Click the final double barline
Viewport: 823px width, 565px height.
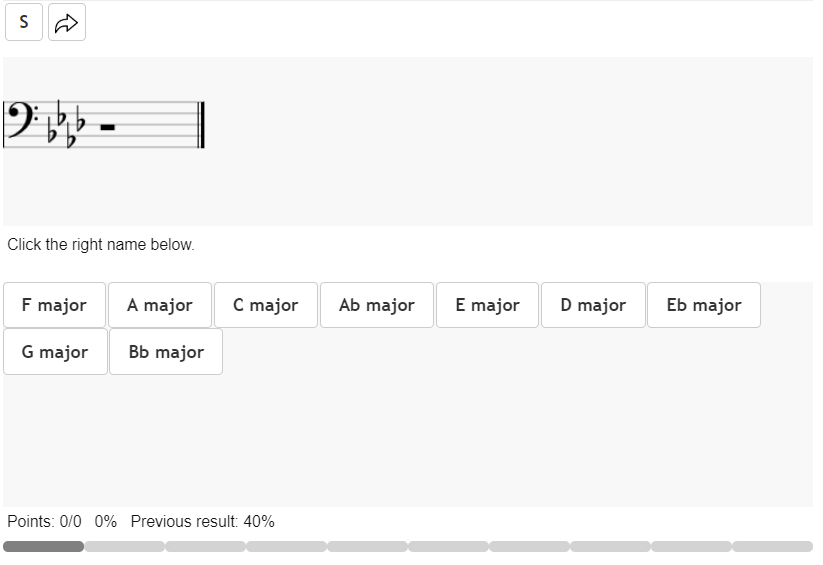(201, 125)
